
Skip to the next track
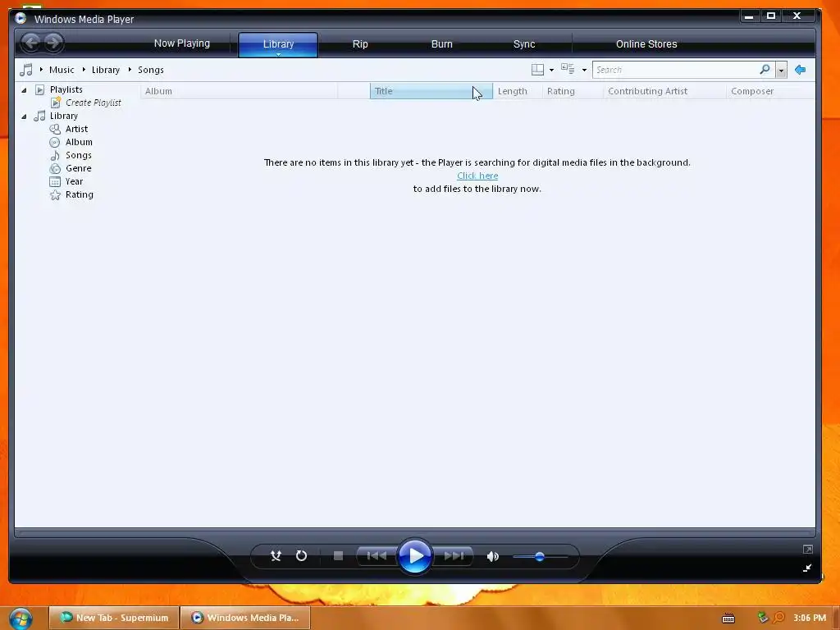tap(454, 556)
